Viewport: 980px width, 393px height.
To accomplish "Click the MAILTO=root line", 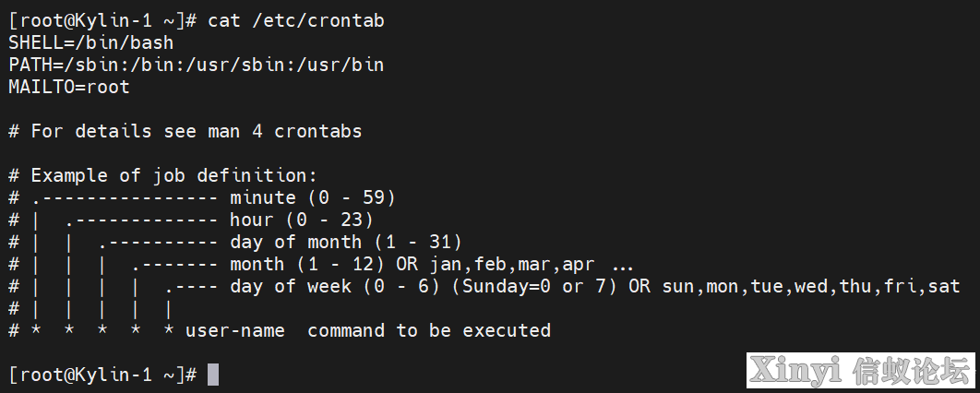I will click(x=69, y=87).
